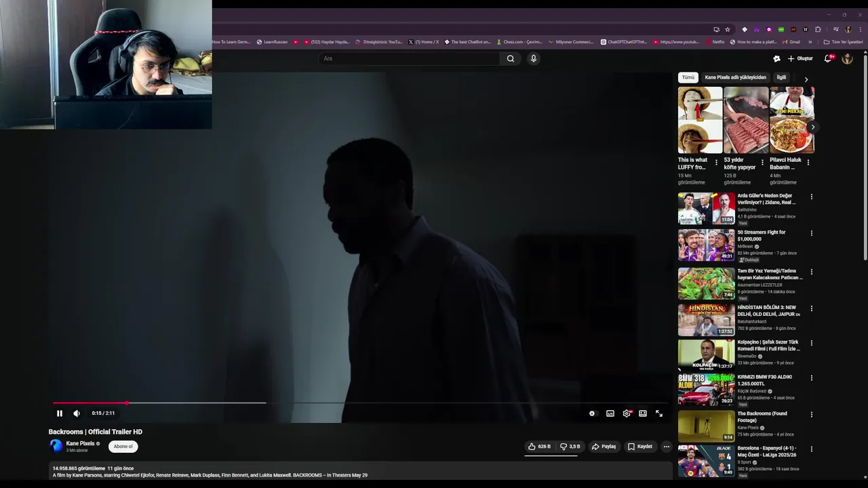Open options for Tam Bir Yaz Yemeği
868x488 pixels.
click(811, 272)
